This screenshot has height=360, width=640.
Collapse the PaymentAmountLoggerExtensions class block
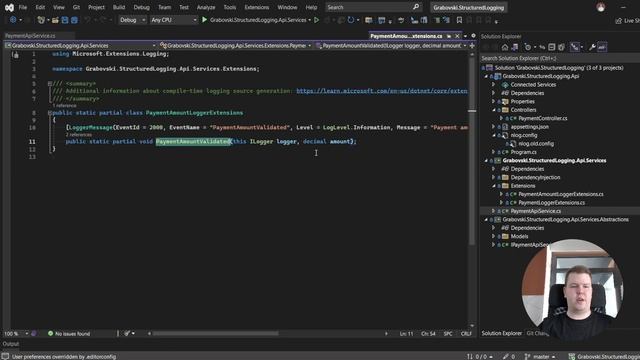[50, 113]
